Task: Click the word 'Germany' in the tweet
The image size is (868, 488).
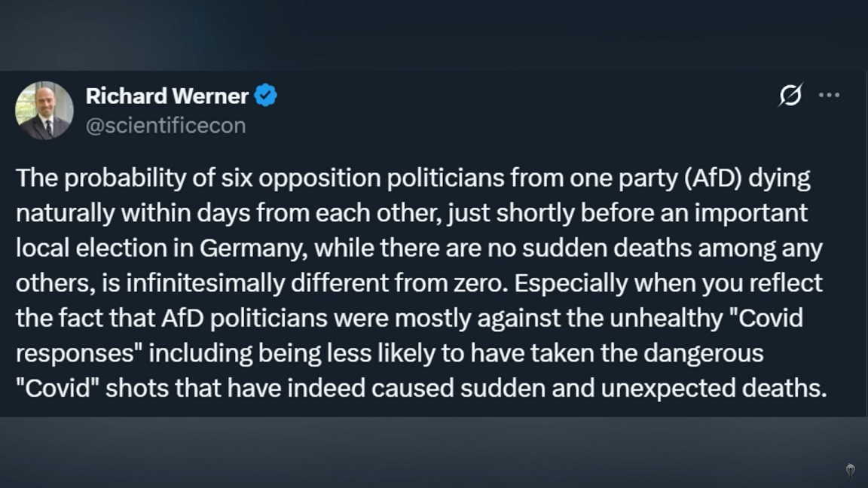Action: [253, 249]
